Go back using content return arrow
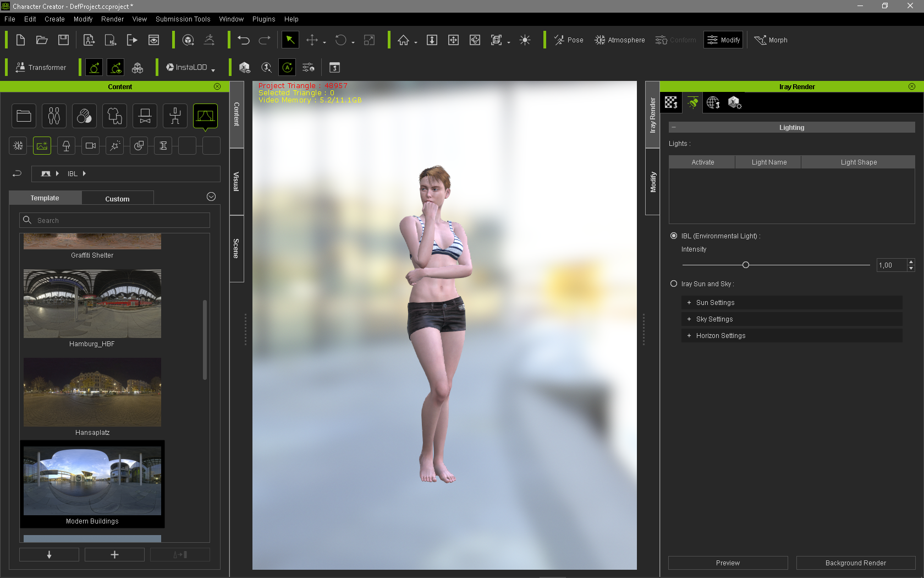This screenshot has width=924, height=578. (17, 173)
